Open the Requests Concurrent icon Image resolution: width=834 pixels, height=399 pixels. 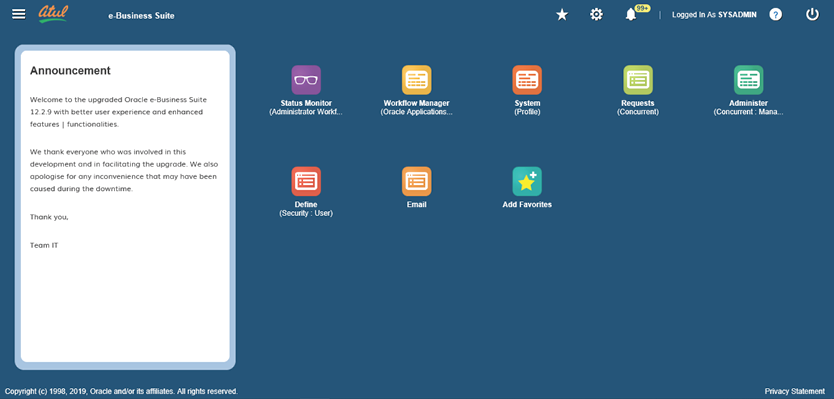click(638, 80)
